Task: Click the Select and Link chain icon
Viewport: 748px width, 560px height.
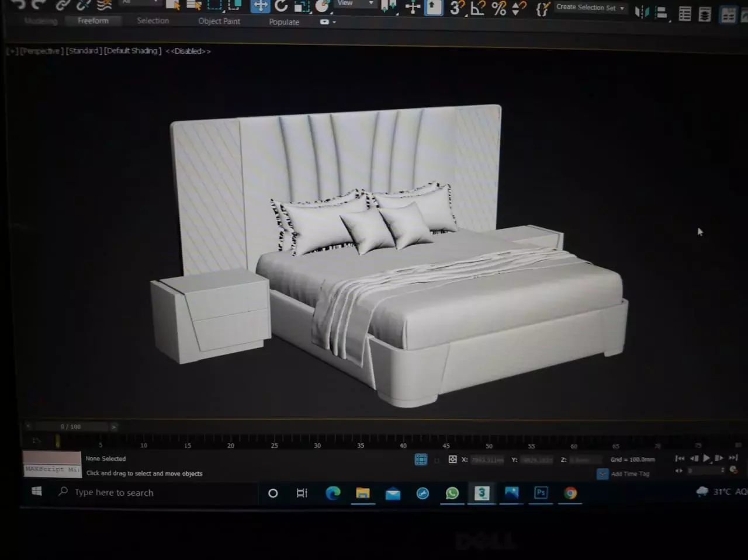Action: click(x=63, y=5)
